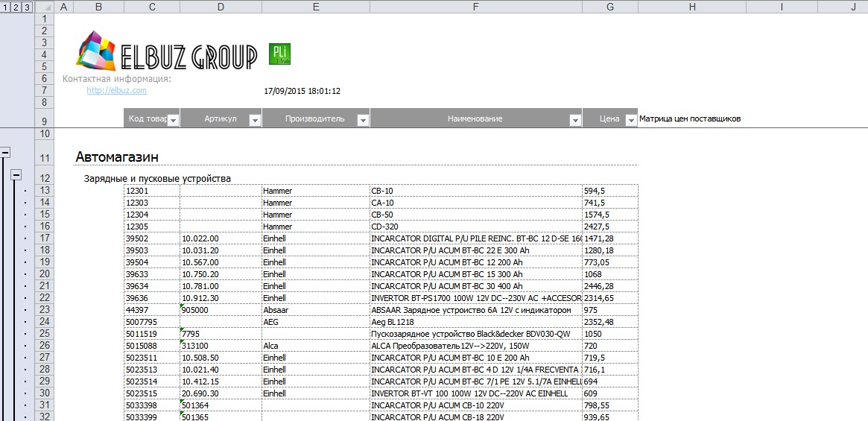Image resolution: width=868 pixels, height=421 pixels.
Task: Select column I header
Action: pos(782,7)
